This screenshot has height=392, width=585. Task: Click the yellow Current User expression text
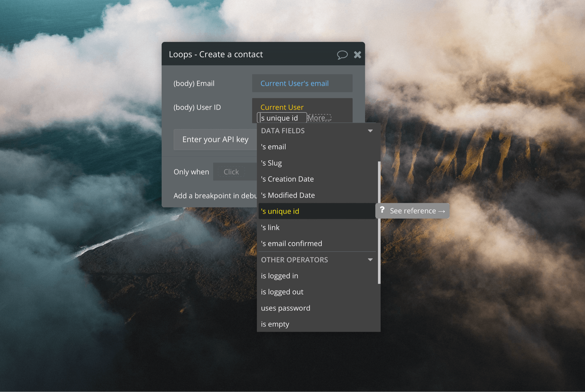(282, 107)
